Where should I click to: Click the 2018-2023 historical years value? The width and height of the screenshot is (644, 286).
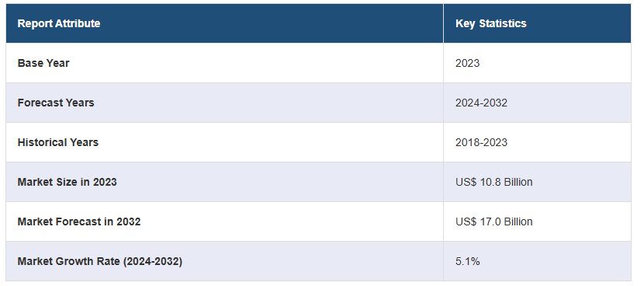coord(481,142)
